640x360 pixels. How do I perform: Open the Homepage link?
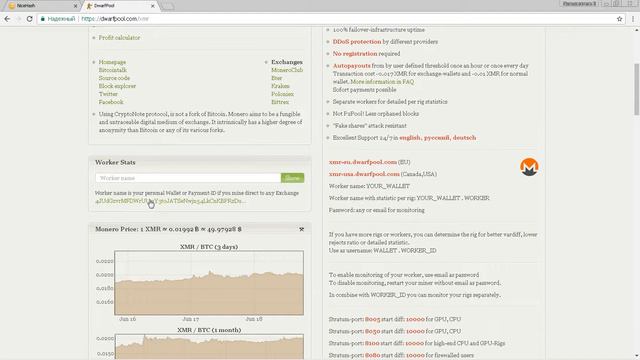112,62
